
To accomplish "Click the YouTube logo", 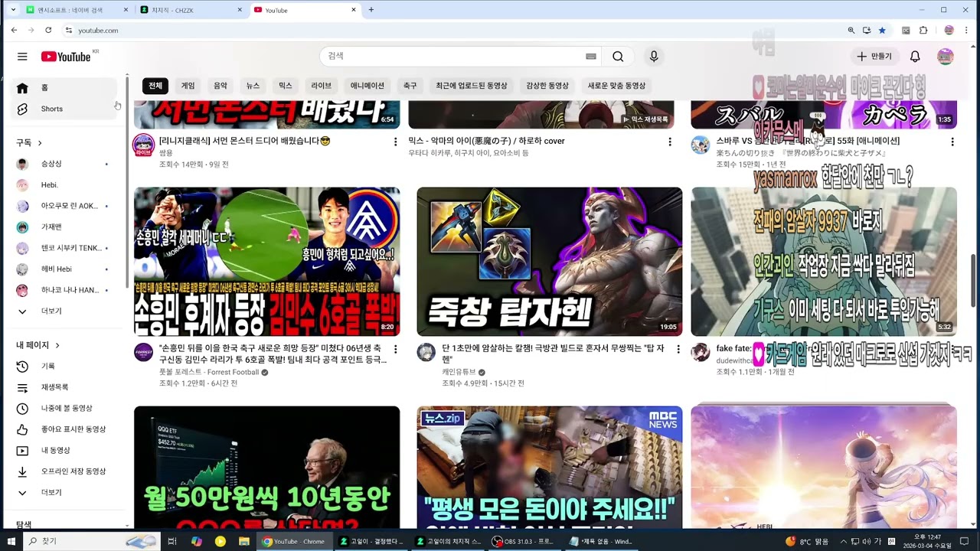I will click(66, 57).
